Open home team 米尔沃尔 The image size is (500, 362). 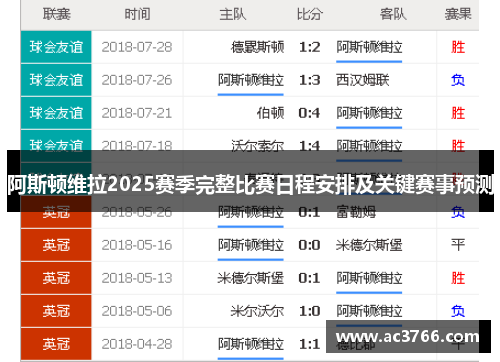coord(257,311)
